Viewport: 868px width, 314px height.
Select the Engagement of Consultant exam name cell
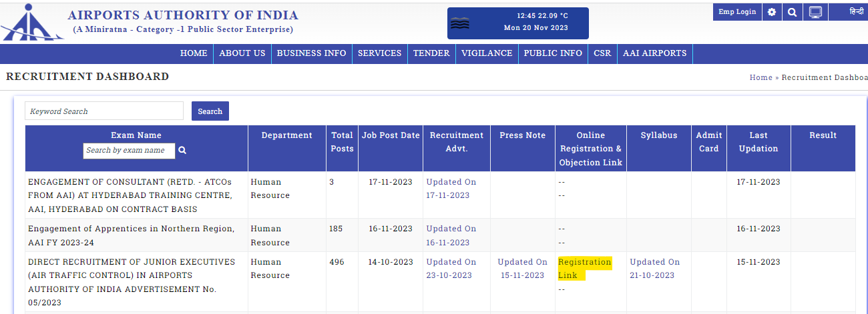click(136, 195)
